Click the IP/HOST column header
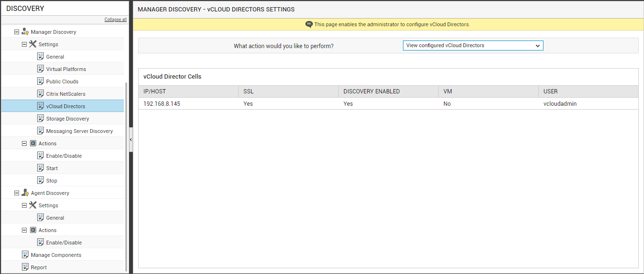The height and width of the screenshot is (274, 644). 188,91
